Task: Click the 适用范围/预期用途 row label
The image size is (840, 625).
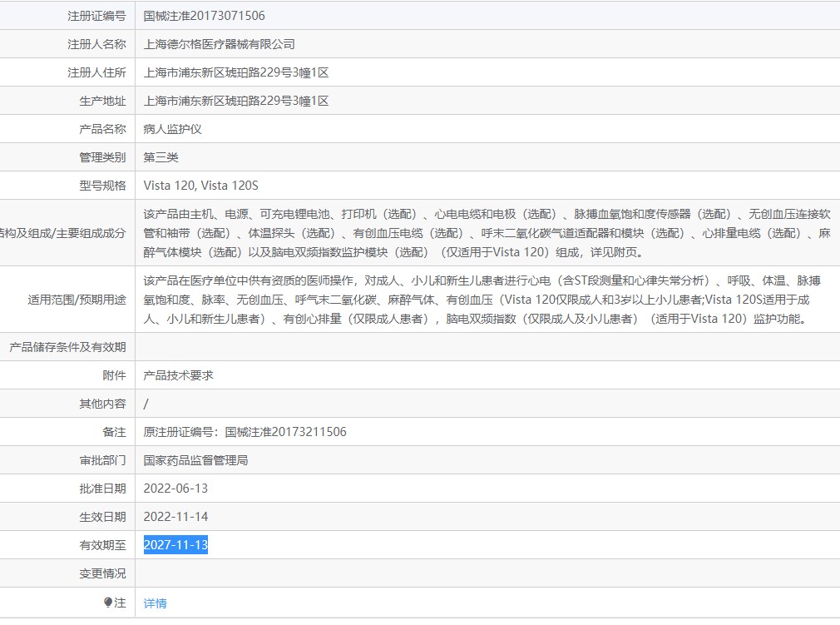Action: coord(77,299)
